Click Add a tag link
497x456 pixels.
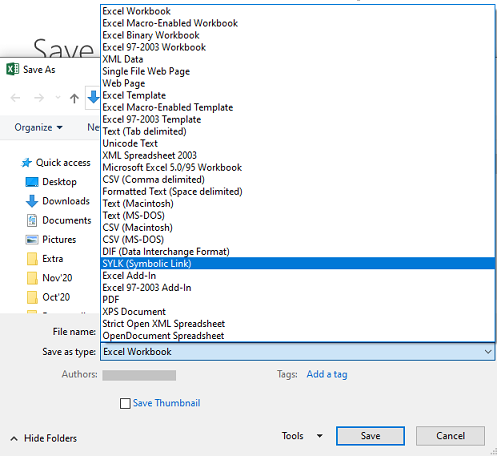click(327, 374)
